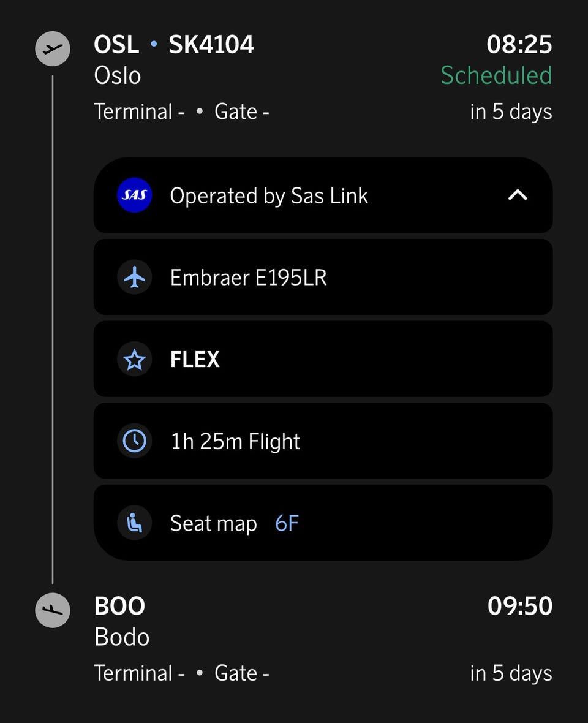Click the blue airplane aircraft icon
Screen dimensions: 588x723
click(134, 277)
